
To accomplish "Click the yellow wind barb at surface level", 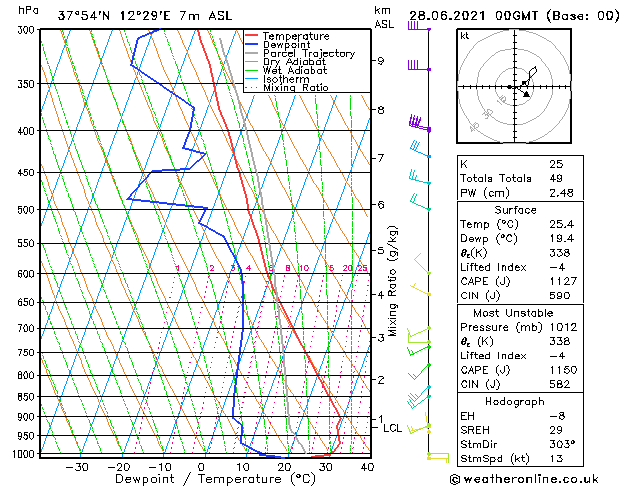I will (438, 457).
